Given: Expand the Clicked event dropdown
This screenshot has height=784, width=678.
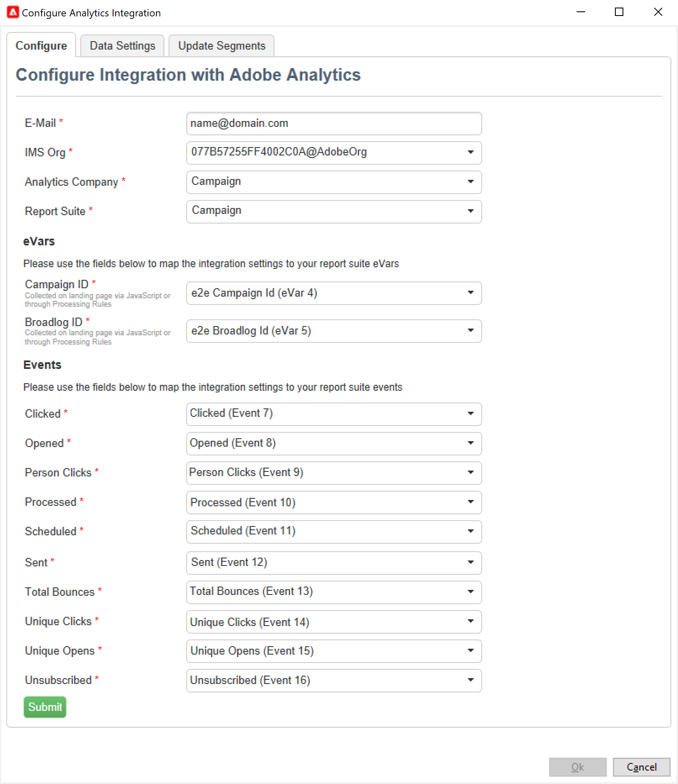Looking at the screenshot, I should [334, 413].
